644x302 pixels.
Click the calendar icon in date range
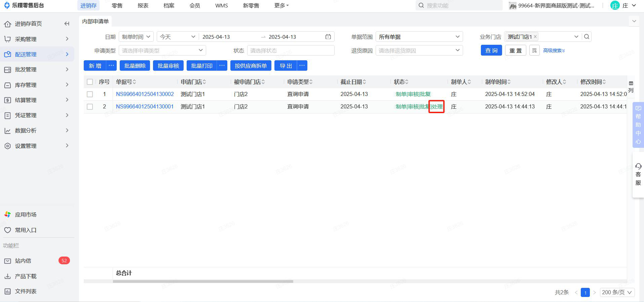(x=328, y=37)
